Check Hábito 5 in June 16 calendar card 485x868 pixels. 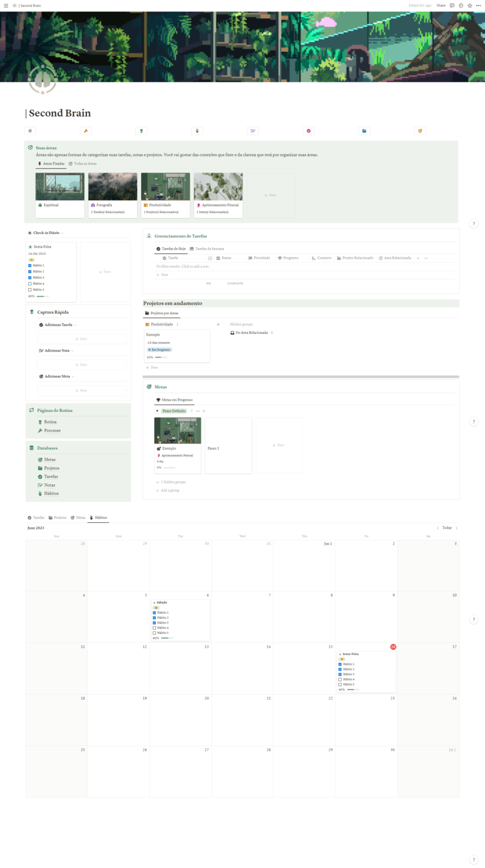click(x=340, y=684)
